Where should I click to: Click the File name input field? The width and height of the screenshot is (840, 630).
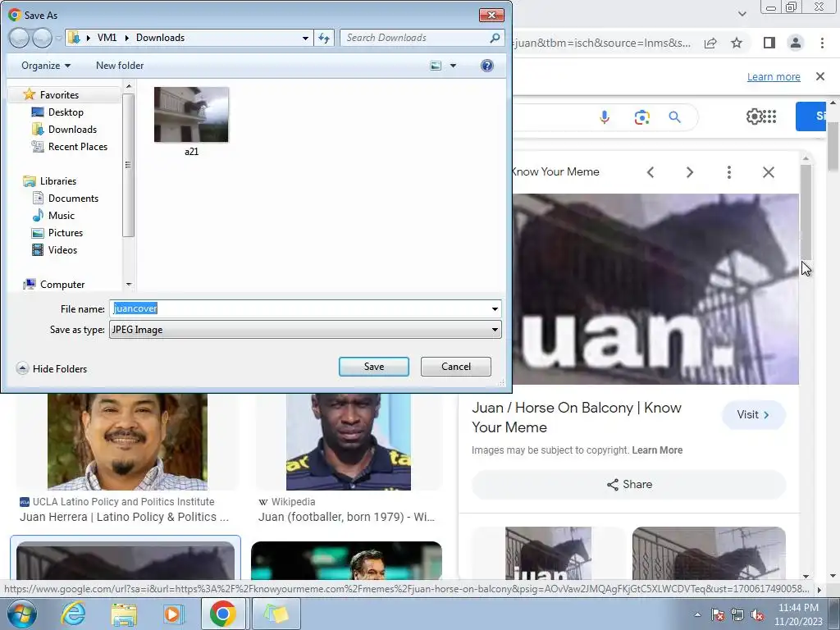(x=299, y=308)
